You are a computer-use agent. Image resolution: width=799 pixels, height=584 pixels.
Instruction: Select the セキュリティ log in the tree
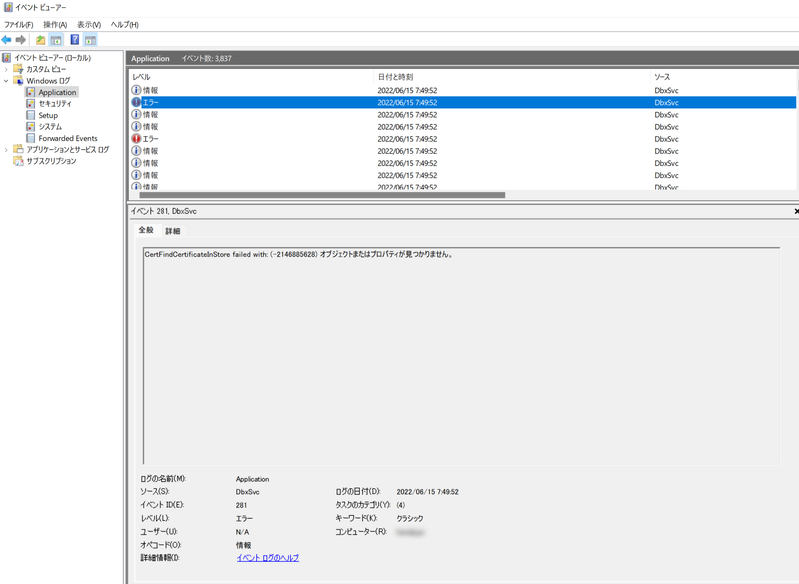[x=55, y=104]
